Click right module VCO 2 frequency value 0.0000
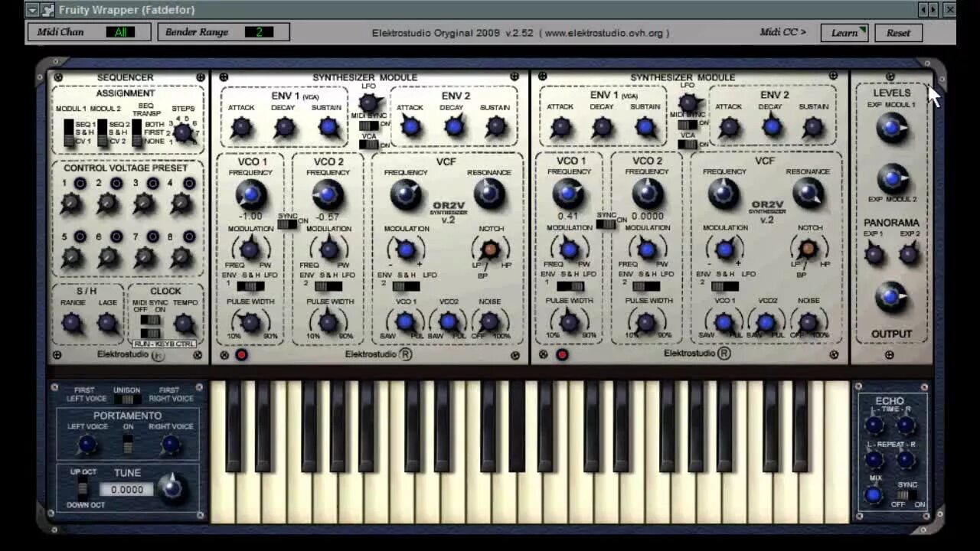The image size is (980, 551). 647,216
